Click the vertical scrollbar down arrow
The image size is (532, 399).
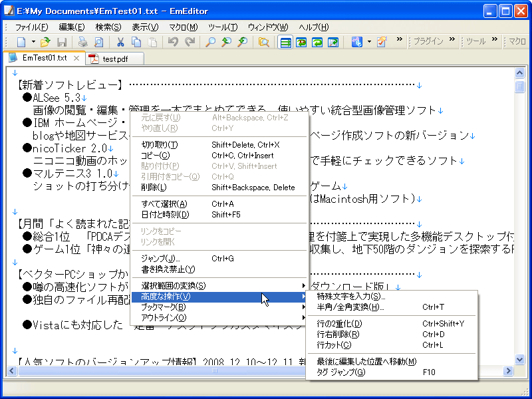519,359
